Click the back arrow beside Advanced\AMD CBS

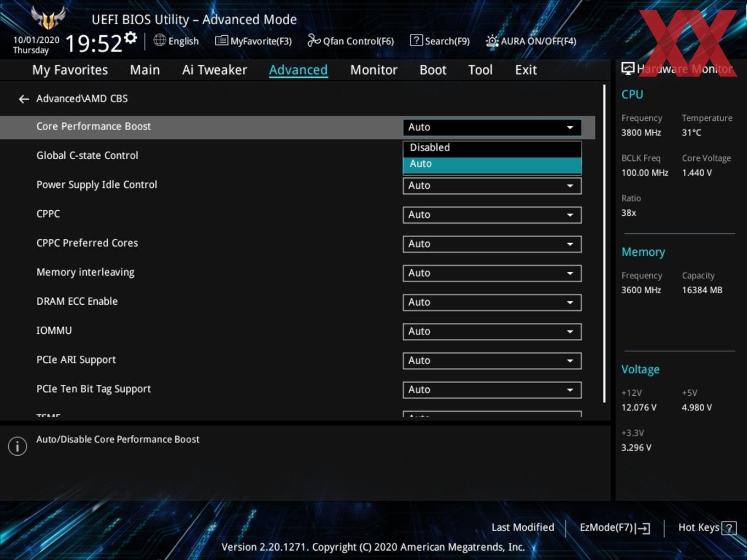pyautogui.click(x=24, y=99)
